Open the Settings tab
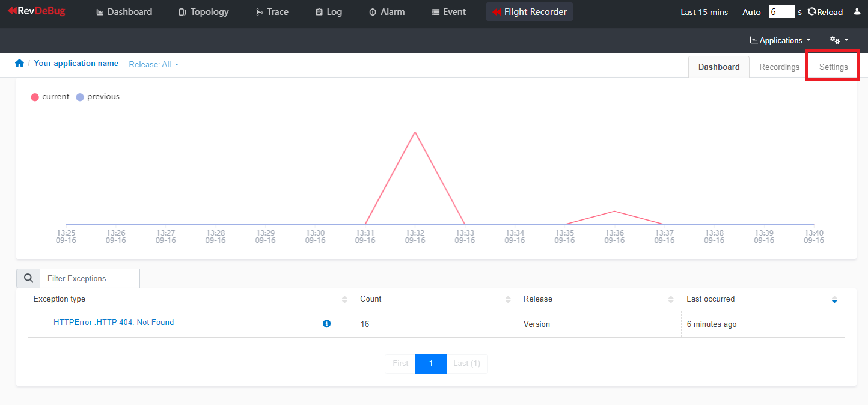The width and height of the screenshot is (868, 405). (x=833, y=67)
